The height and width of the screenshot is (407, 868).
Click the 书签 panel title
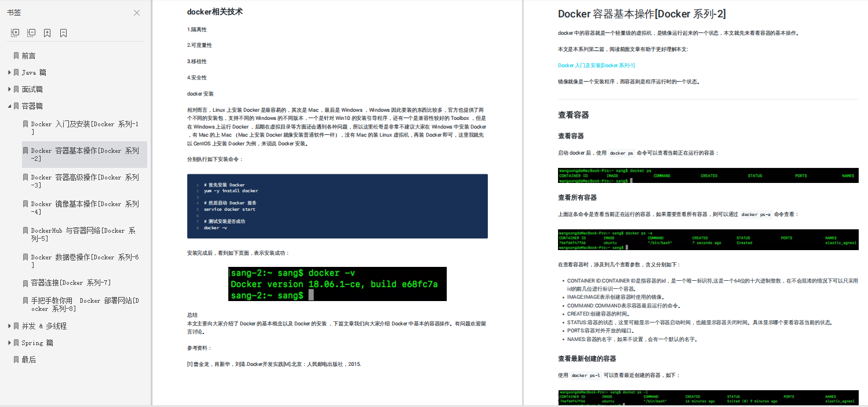[14, 13]
